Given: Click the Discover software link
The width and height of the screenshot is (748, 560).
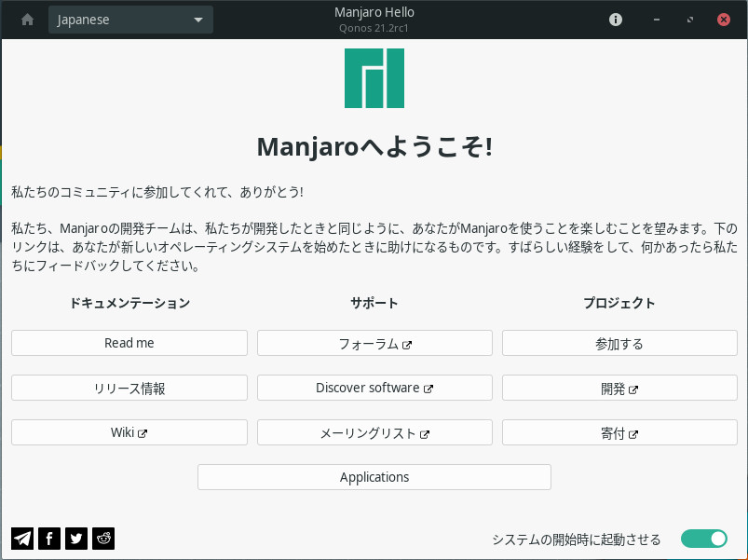Looking at the screenshot, I should click(x=374, y=388).
